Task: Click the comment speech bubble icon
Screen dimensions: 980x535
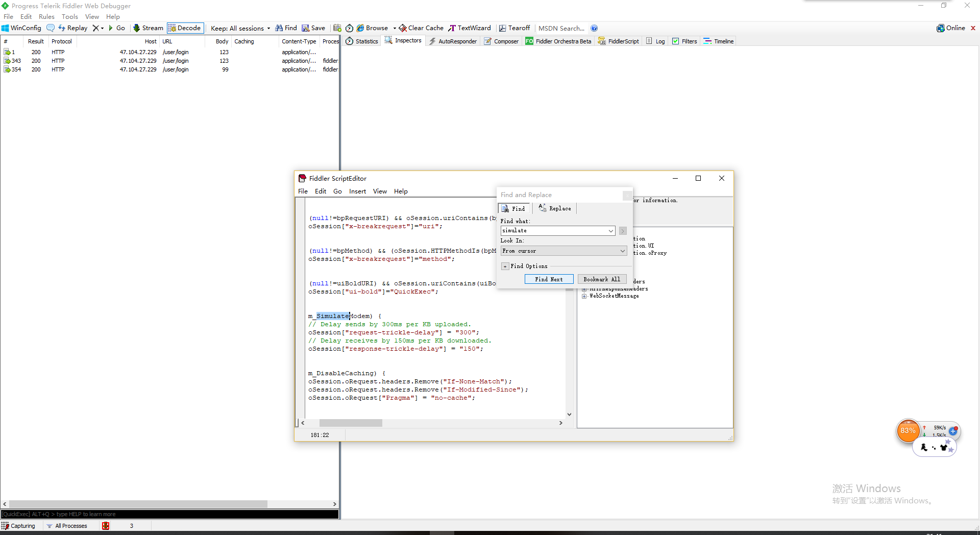Action: coord(51,28)
